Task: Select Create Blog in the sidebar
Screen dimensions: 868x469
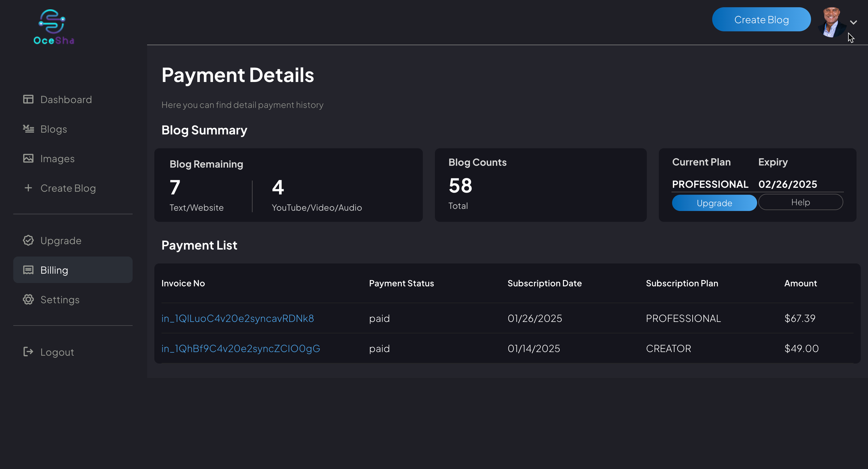Action: tap(73, 188)
